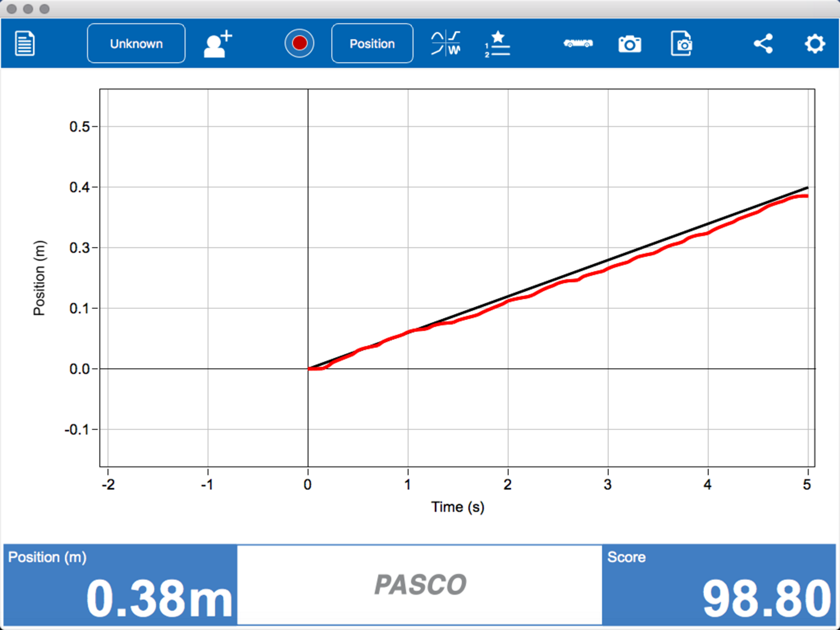Click the share icon
The image size is (840, 630).
(763, 44)
